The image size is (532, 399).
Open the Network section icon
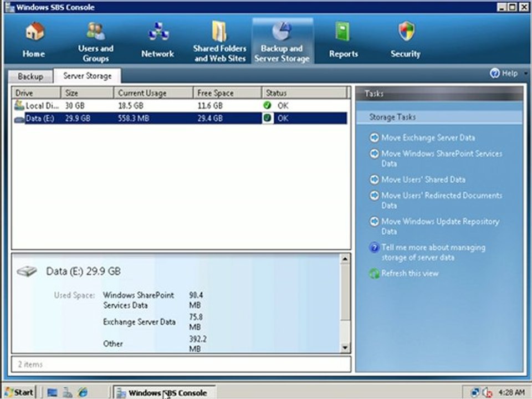click(x=158, y=32)
